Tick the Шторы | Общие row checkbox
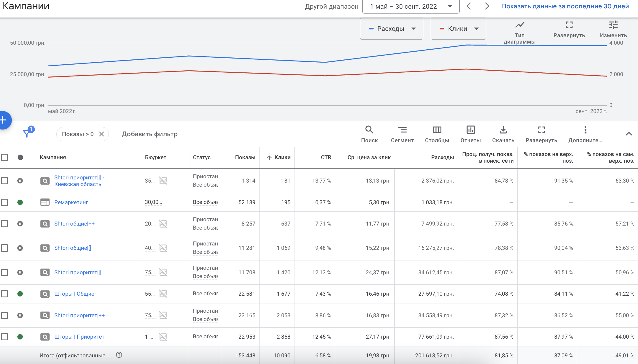The width and height of the screenshot is (638, 364). pos(5,294)
